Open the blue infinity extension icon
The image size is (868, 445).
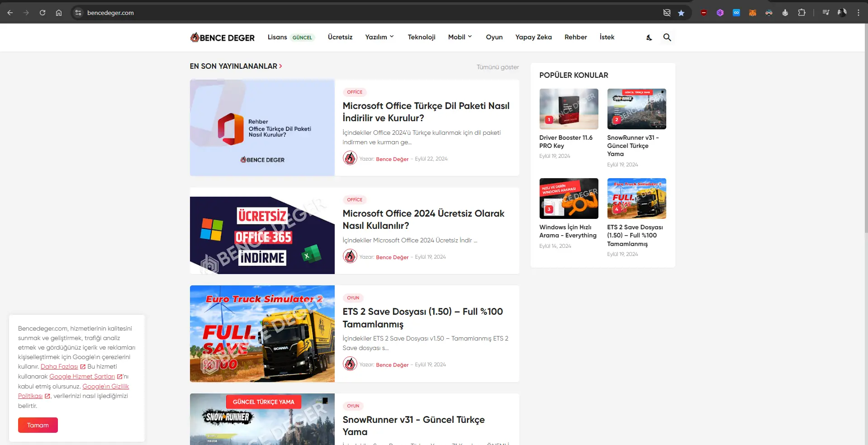click(x=736, y=13)
